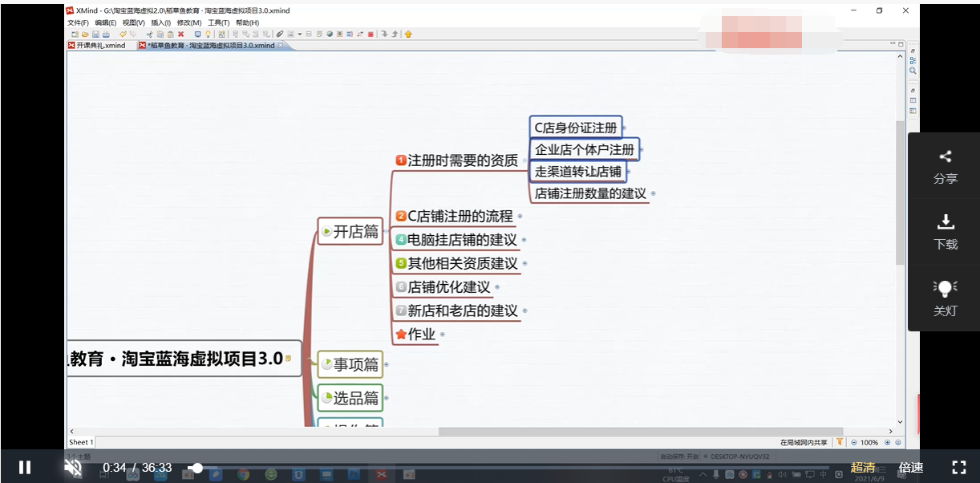Viewport: 980px width, 483px height.
Task: Pause the video playback
Action: coord(25,467)
